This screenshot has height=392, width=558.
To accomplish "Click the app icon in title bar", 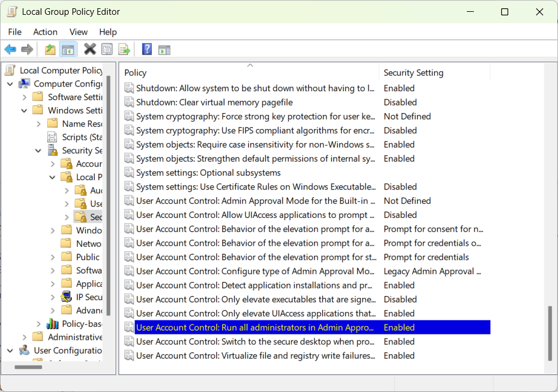I will (x=12, y=12).
